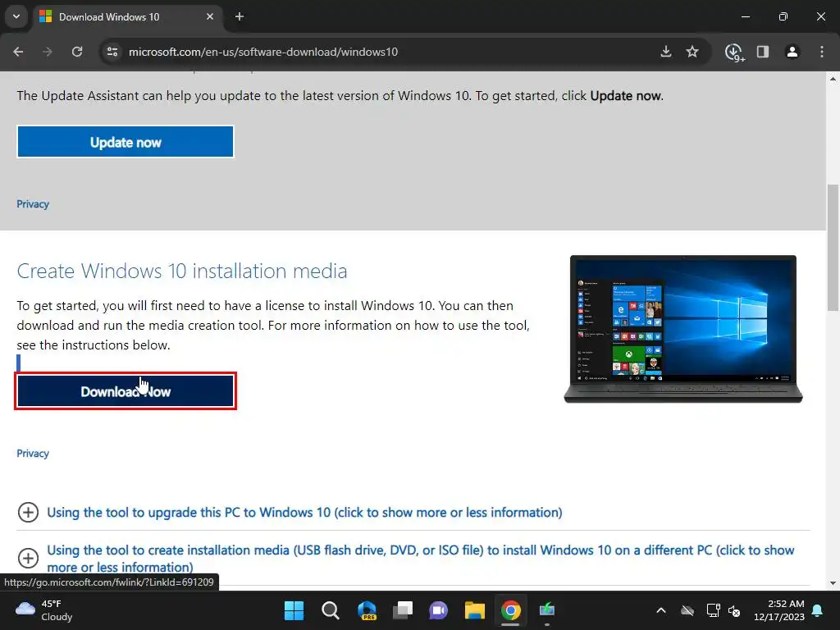Open Privacy link under Download Now
840x630 pixels.
click(x=33, y=453)
